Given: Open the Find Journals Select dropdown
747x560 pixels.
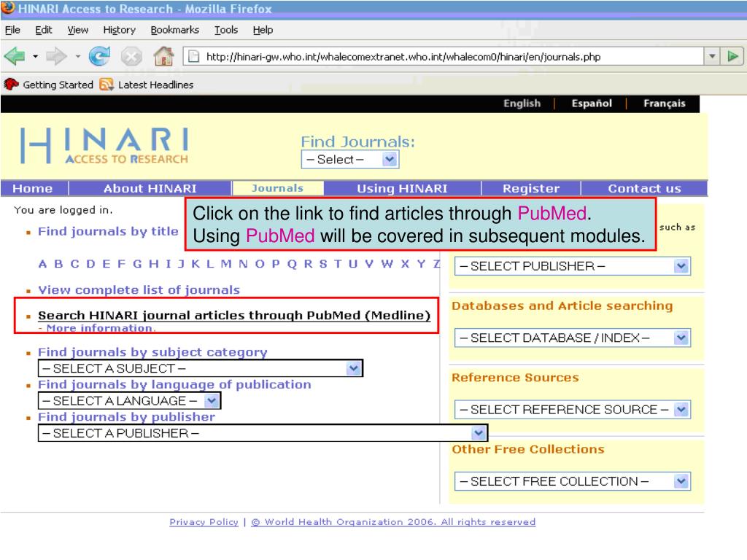Looking at the screenshot, I should coord(349,160).
